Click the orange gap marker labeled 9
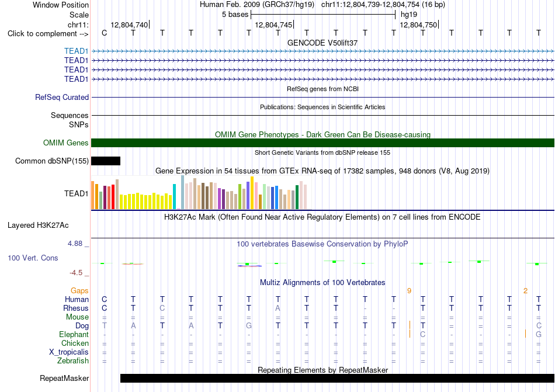Image resolution: width=555 pixels, height=392 pixels. click(409, 291)
